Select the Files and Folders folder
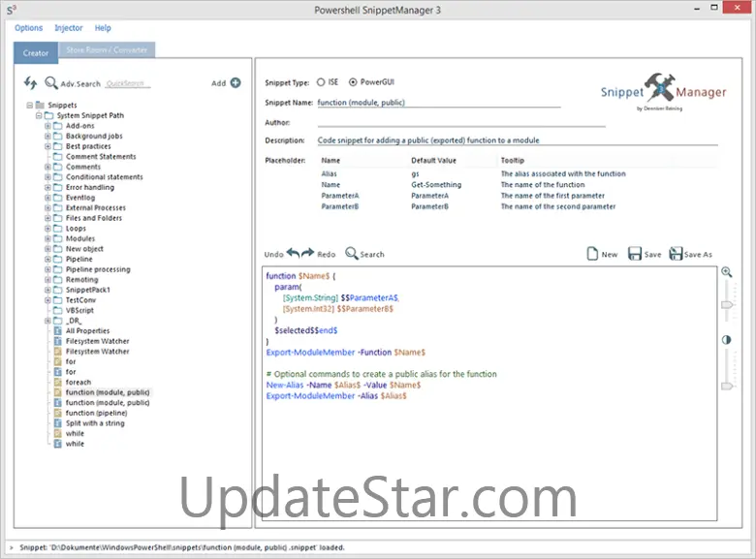The image size is (756, 559). coord(94,218)
